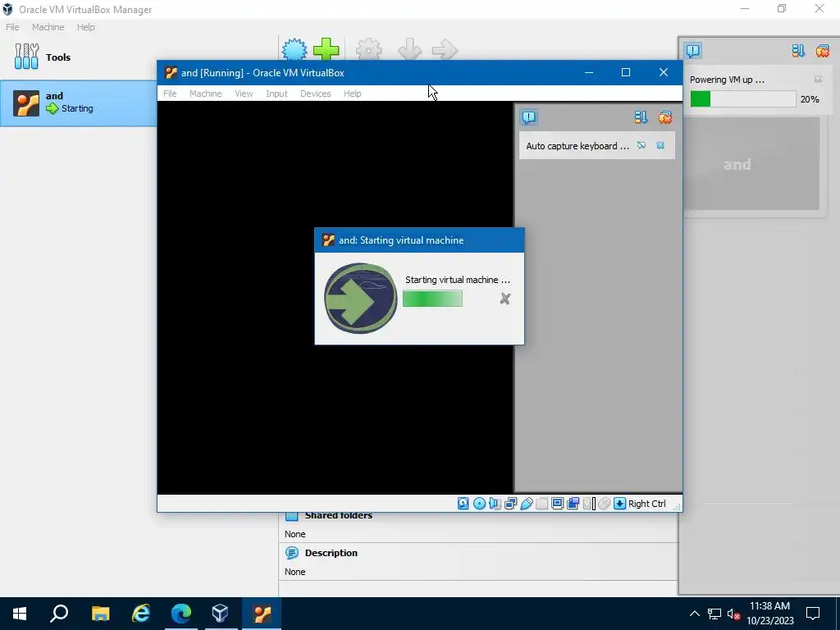The height and width of the screenshot is (630, 840).
Task: Click the New machine blue starburst toolbar icon
Action: click(x=294, y=50)
